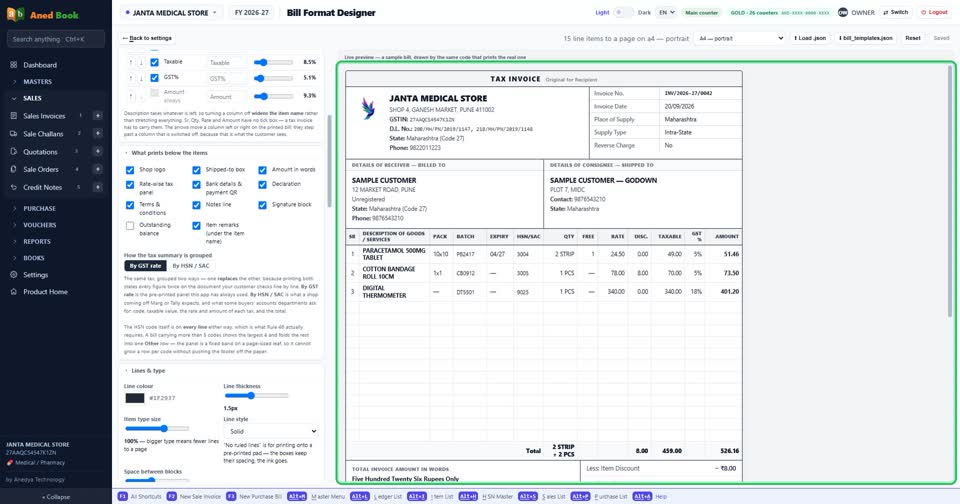Click the OWNER avatar icon

(x=843, y=12)
